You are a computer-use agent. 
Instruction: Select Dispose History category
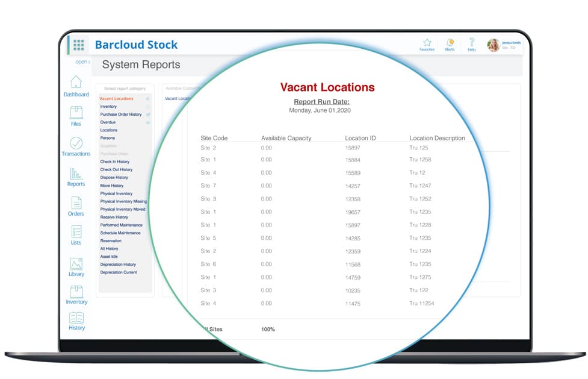click(114, 177)
